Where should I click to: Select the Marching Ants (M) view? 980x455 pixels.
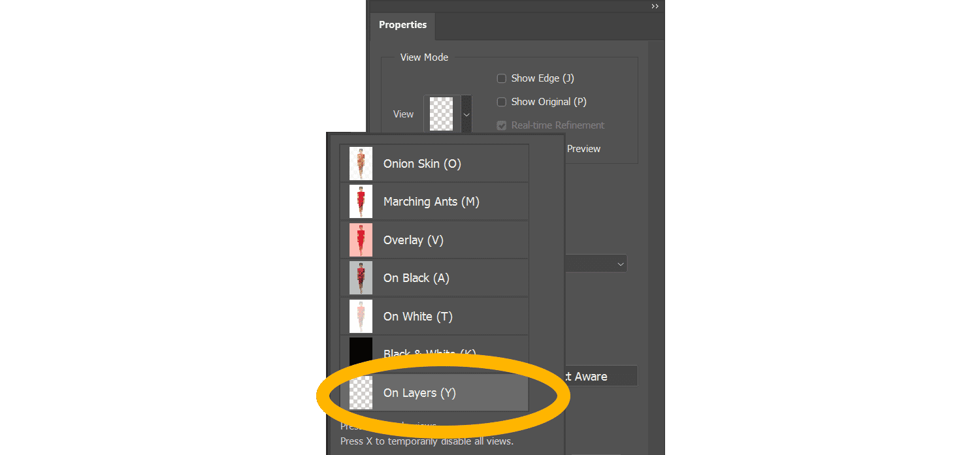(x=431, y=202)
